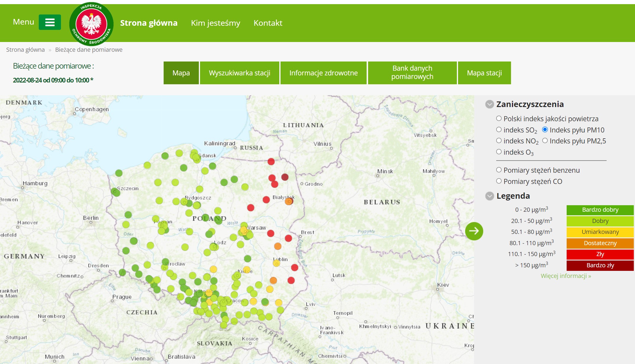
Task: Select the indeks SO2 radio button
Action: click(x=499, y=130)
